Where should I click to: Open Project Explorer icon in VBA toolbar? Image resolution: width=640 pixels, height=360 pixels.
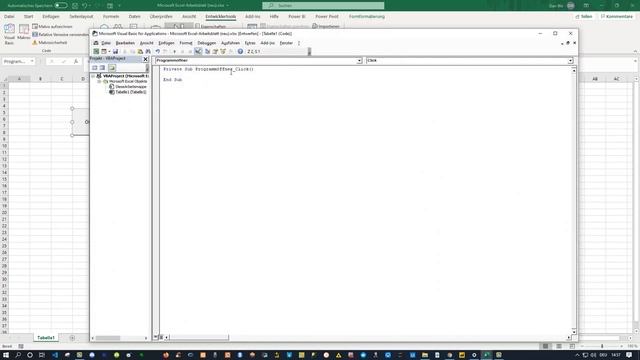207,51
